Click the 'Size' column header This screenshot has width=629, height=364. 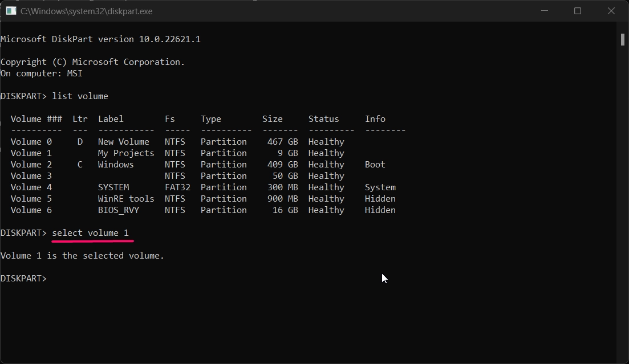coord(273,119)
